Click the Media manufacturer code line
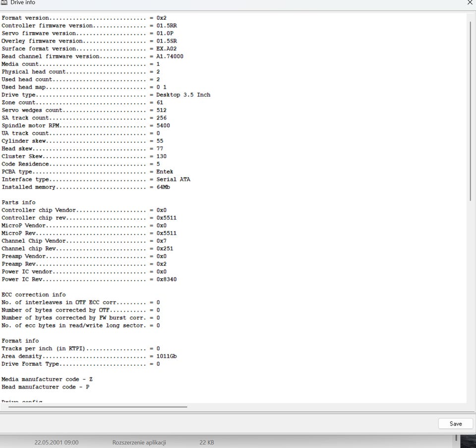This screenshot has height=448, width=476. click(x=47, y=379)
